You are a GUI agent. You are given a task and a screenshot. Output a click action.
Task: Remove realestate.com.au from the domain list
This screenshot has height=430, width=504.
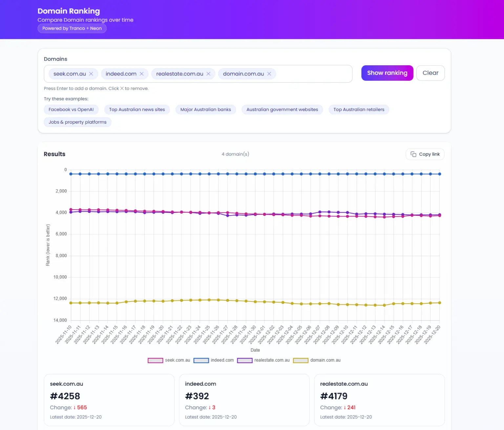208,74
